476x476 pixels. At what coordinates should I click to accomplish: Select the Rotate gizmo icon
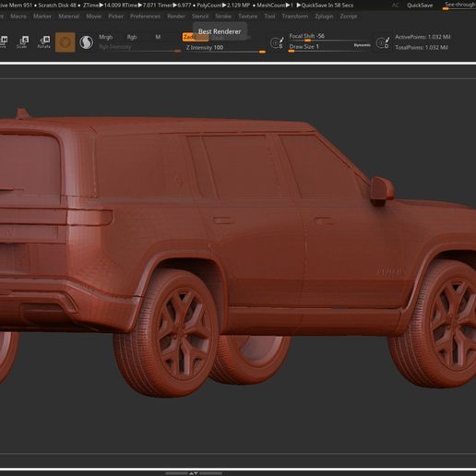[x=44, y=42]
